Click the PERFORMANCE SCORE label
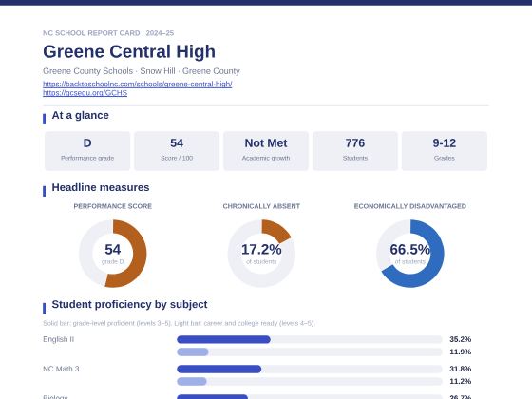Viewport: 532px width, 399px height. pos(113,206)
